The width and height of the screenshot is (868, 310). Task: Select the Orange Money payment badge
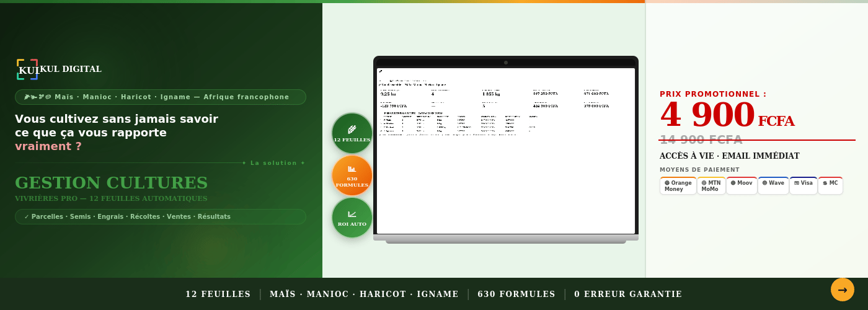tap(678, 186)
